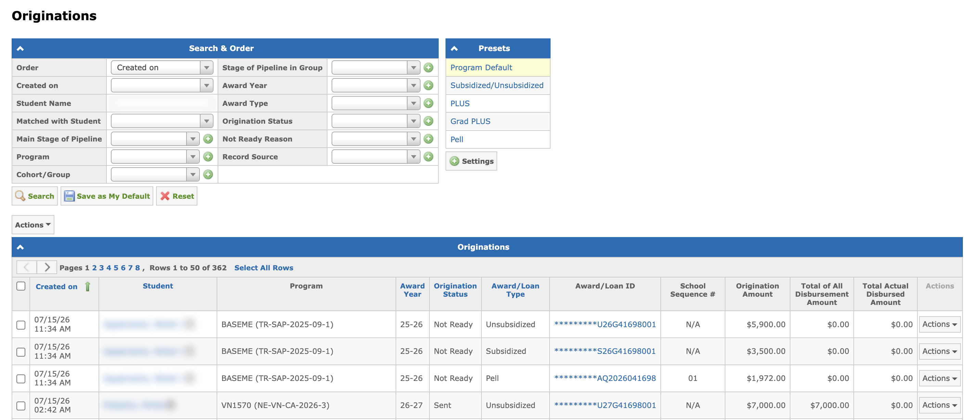This screenshot has width=980, height=420.
Task: Jump to page 2 of results
Action: click(94, 268)
